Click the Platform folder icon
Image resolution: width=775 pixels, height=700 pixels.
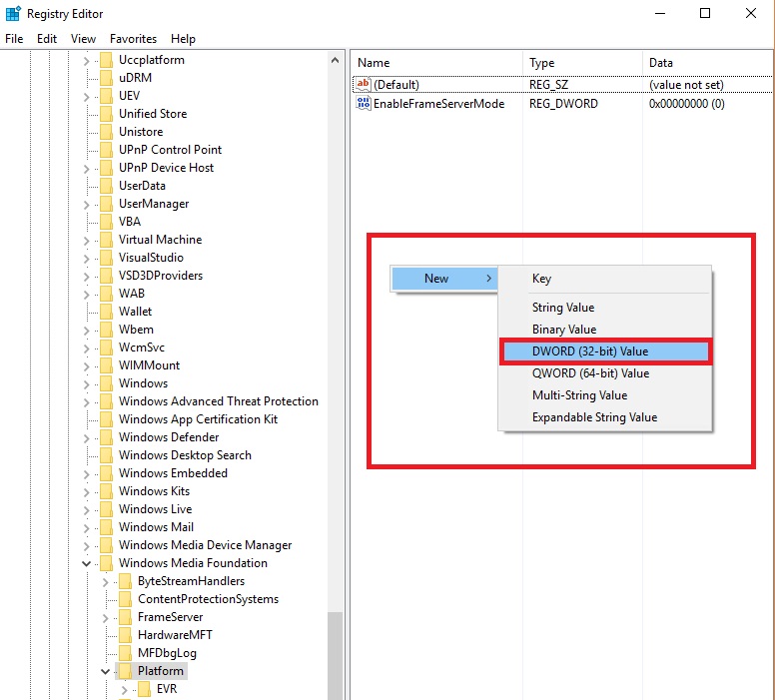point(125,671)
